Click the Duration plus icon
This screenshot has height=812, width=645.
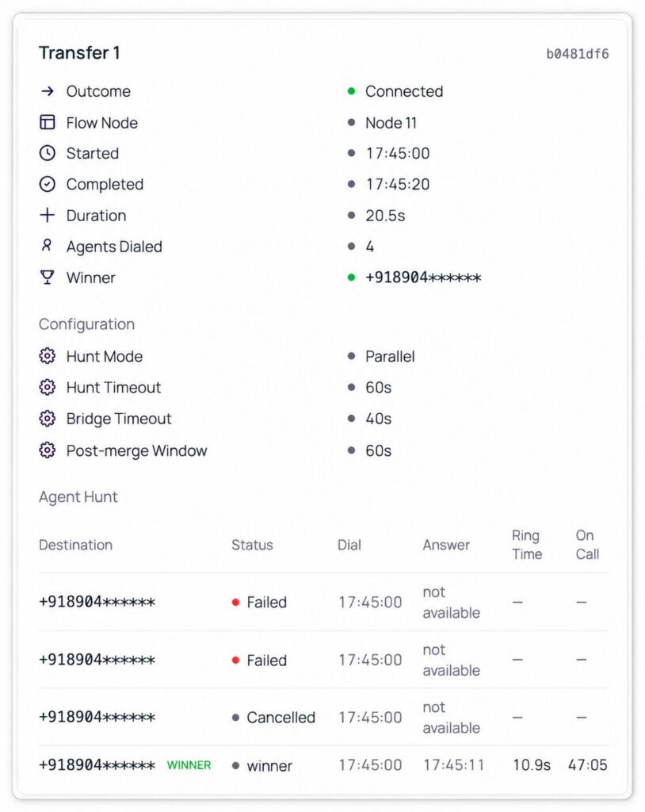point(47,215)
